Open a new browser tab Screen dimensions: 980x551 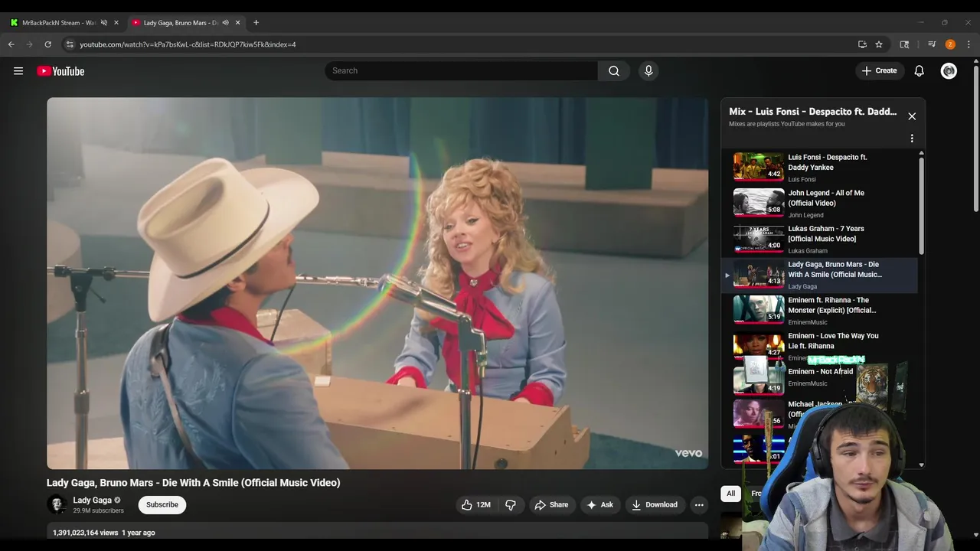tap(256, 23)
